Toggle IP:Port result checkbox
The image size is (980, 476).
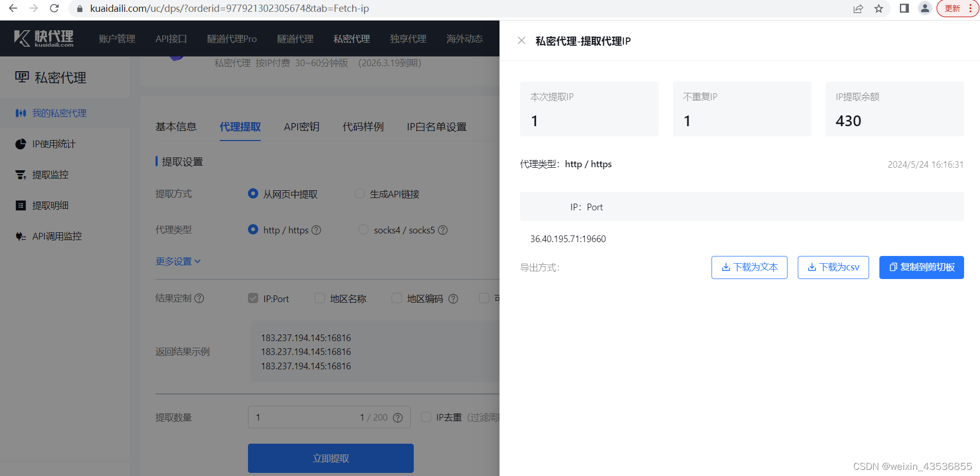click(253, 298)
